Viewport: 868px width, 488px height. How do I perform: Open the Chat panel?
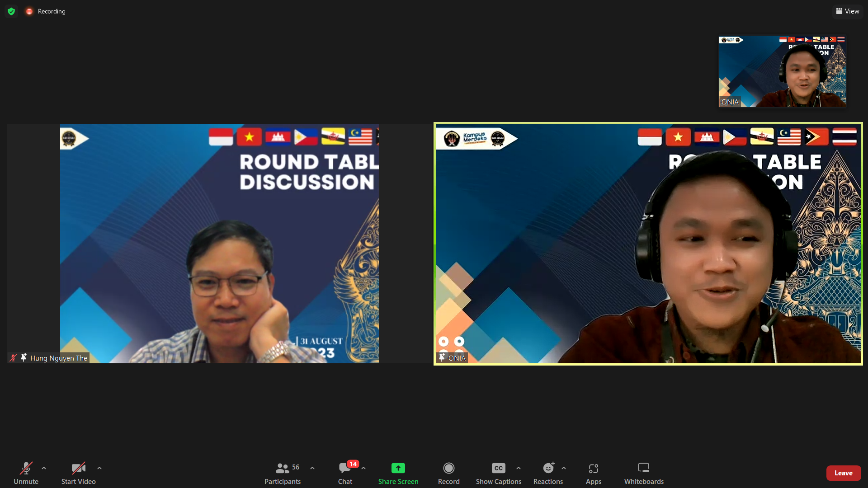click(x=345, y=472)
